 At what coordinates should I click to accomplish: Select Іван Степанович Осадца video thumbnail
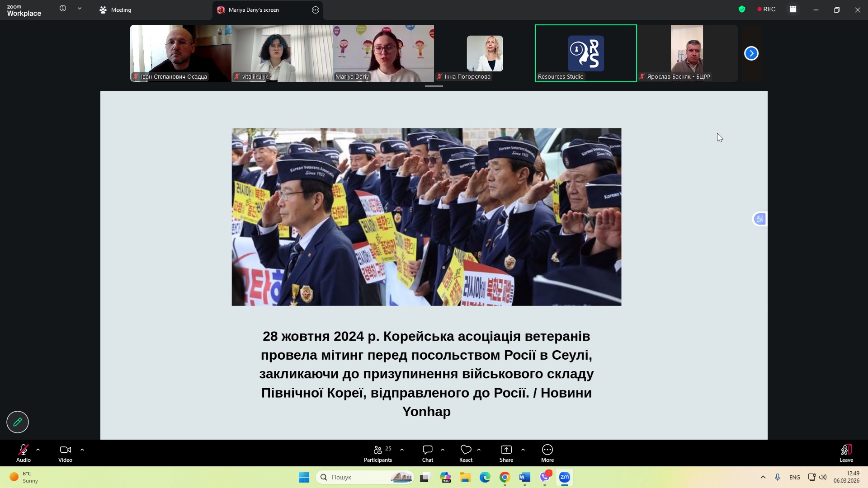point(181,53)
